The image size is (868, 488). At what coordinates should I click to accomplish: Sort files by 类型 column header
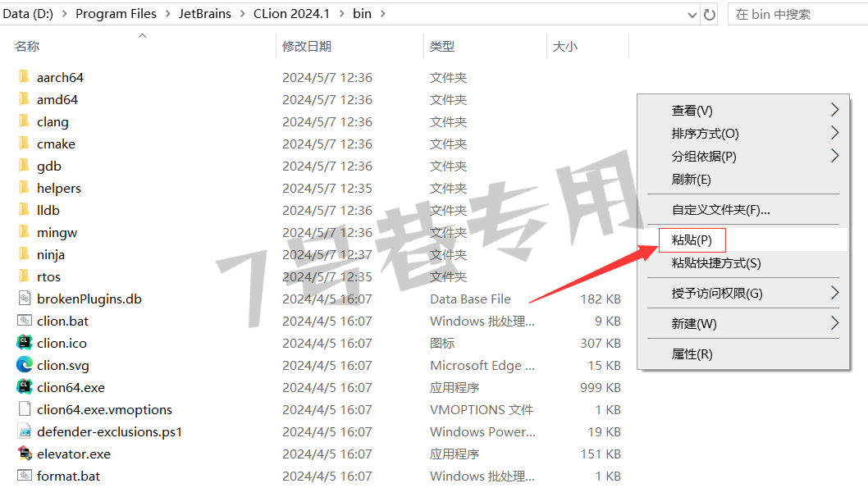(x=442, y=47)
